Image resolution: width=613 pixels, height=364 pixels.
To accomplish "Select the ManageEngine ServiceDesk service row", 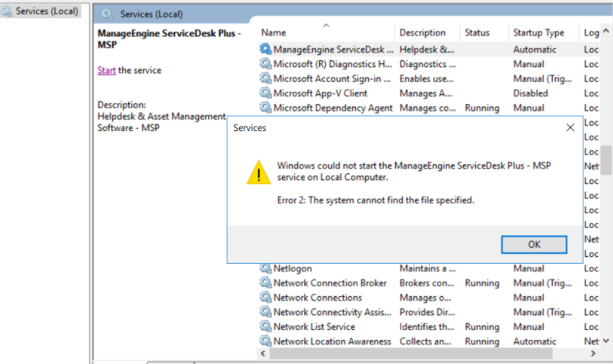I will (x=429, y=49).
